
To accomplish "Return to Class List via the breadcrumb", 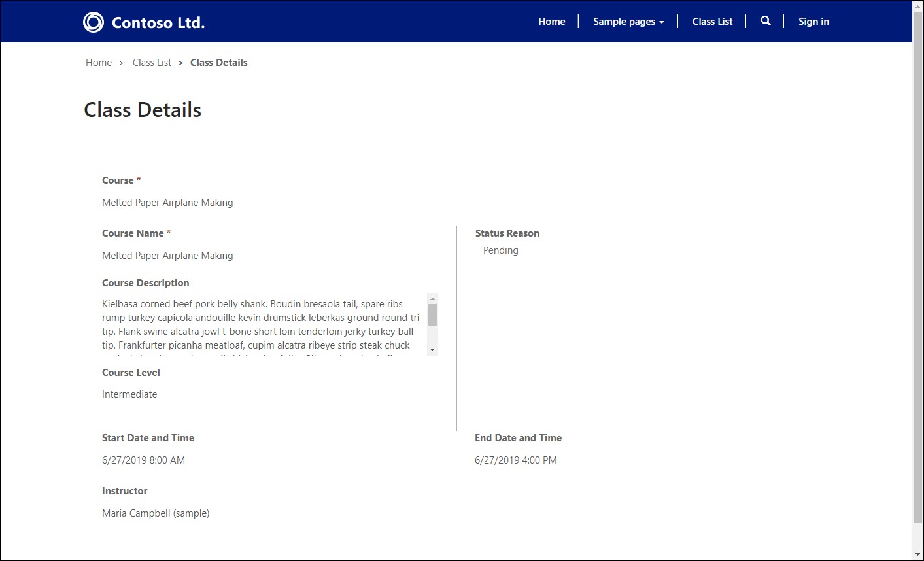I will (x=152, y=63).
